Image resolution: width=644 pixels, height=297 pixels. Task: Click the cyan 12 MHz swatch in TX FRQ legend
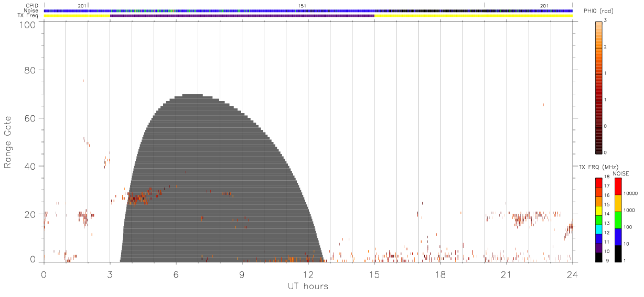click(598, 229)
